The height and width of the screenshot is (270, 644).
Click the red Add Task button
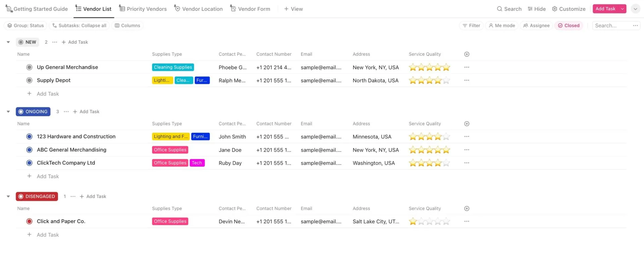coord(605,9)
